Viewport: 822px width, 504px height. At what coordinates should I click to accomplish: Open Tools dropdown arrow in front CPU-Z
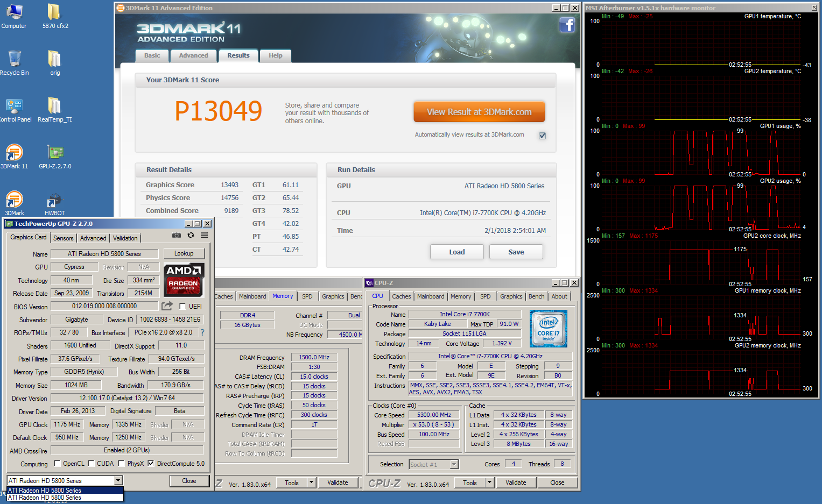(489, 482)
